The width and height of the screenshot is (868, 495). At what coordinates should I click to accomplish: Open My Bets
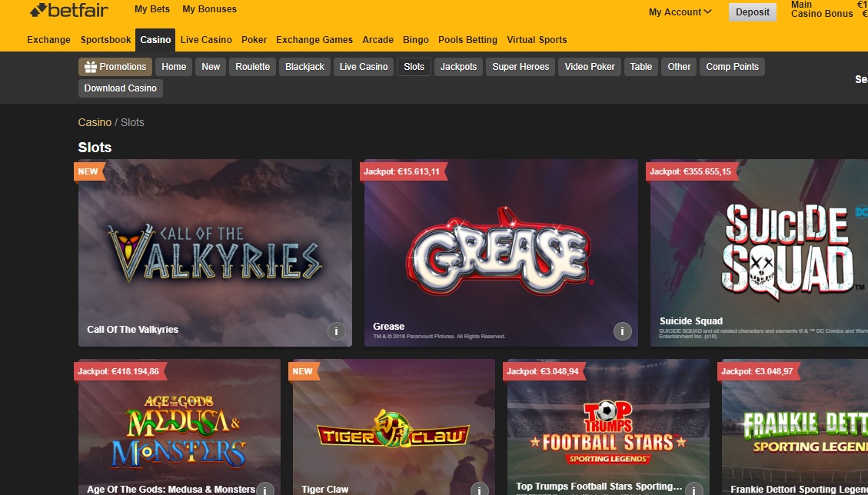click(152, 9)
